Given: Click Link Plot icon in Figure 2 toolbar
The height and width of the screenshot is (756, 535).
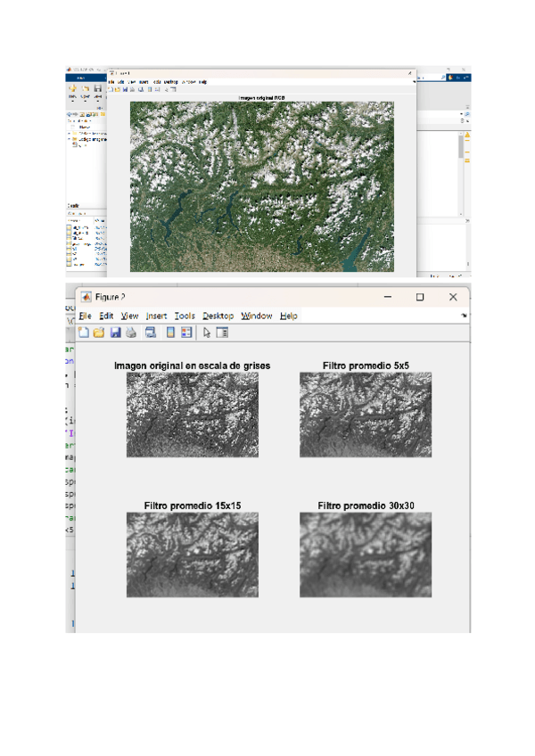Looking at the screenshot, I should pos(151,333).
